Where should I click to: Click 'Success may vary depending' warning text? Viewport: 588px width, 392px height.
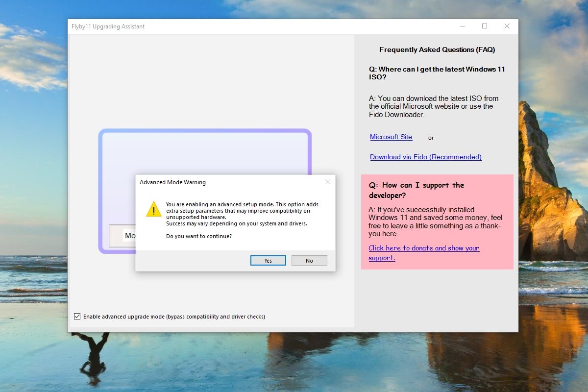[237, 223]
